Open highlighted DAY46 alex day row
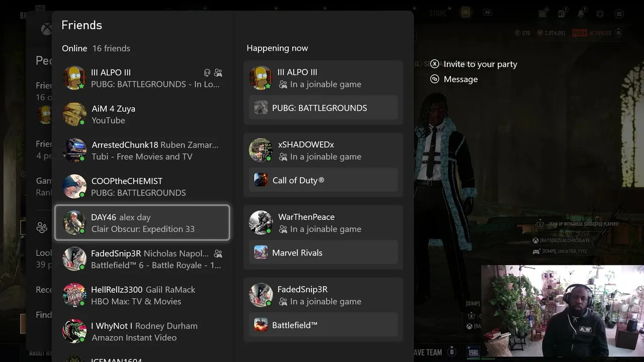Viewport: 644px width, 362px height. coord(142,223)
